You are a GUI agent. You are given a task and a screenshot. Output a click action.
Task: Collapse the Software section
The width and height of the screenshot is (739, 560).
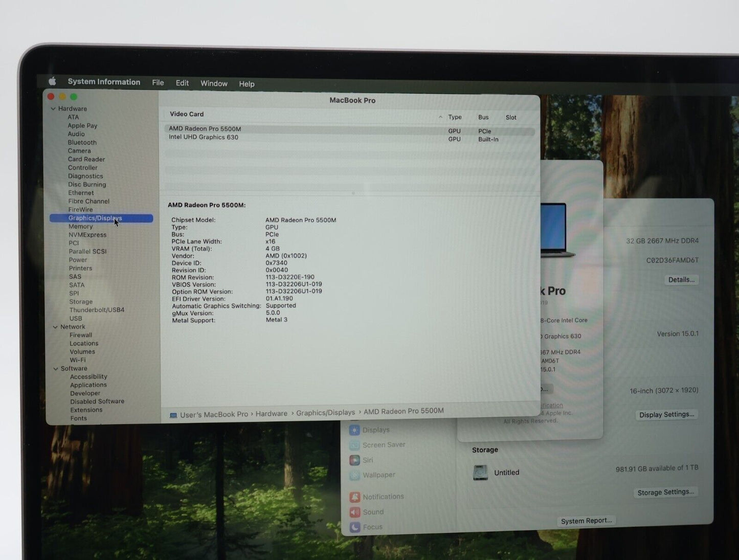point(56,369)
